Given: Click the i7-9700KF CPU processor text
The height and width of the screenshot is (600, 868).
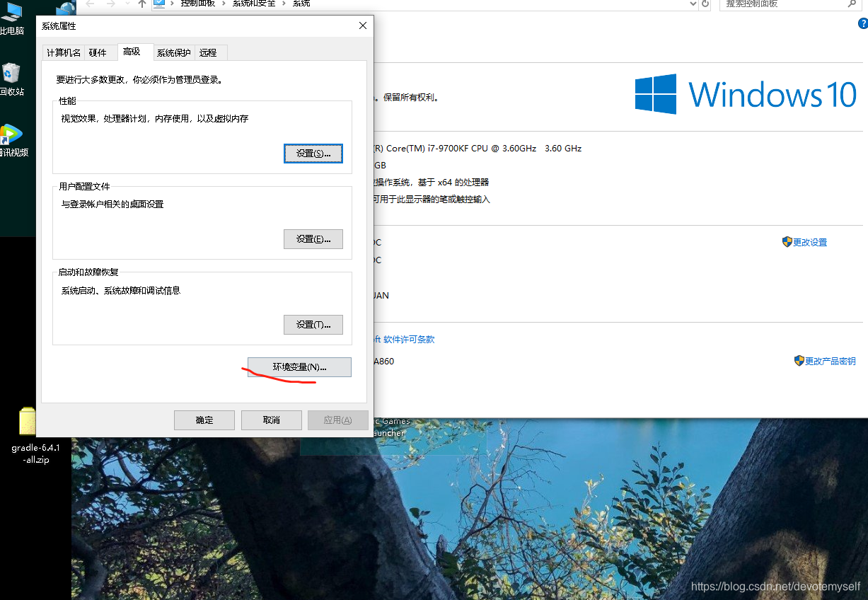Looking at the screenshot, I should click(478, 149).
